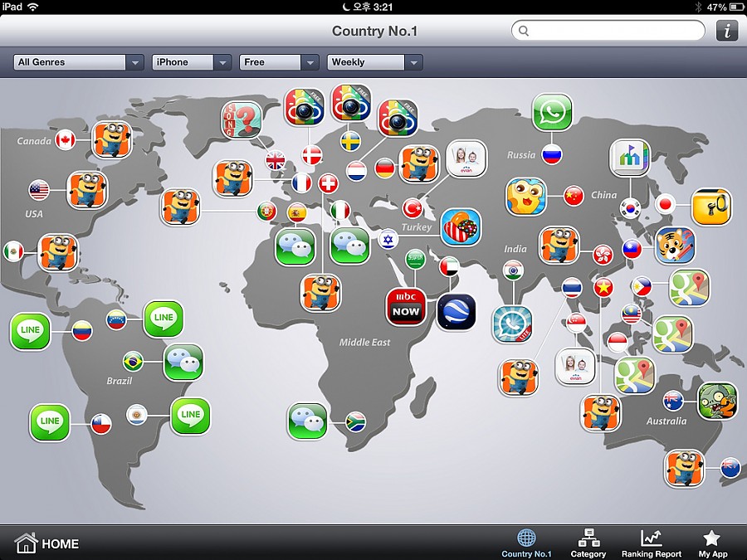
Task: Open the All Genres dropdown
Action: tap(79, 62)
